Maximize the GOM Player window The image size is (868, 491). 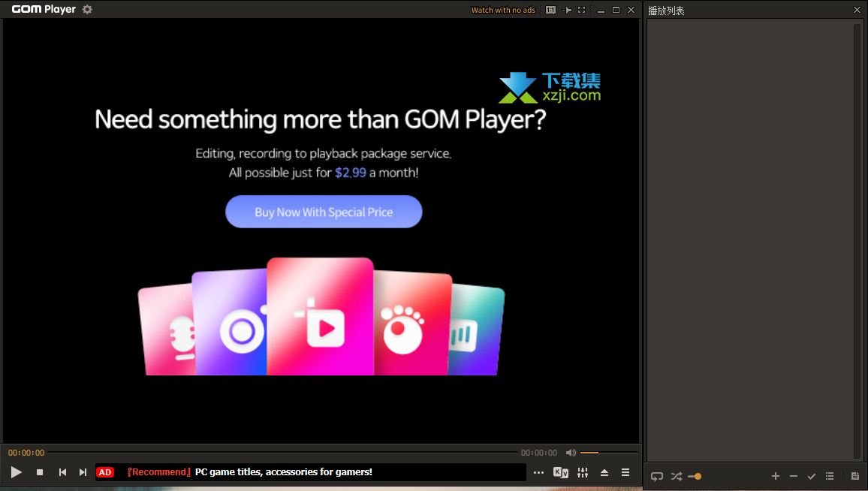pos(616,10)
